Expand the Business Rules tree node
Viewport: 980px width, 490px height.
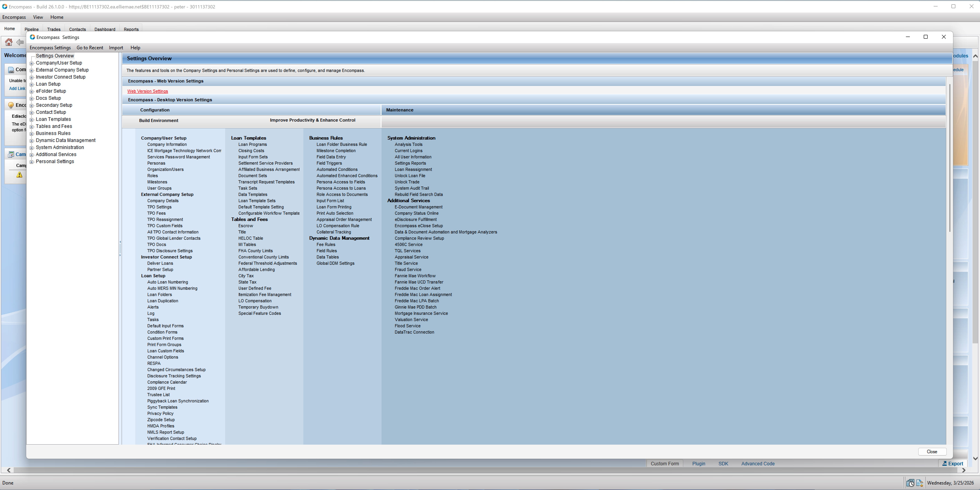[32, 134]
